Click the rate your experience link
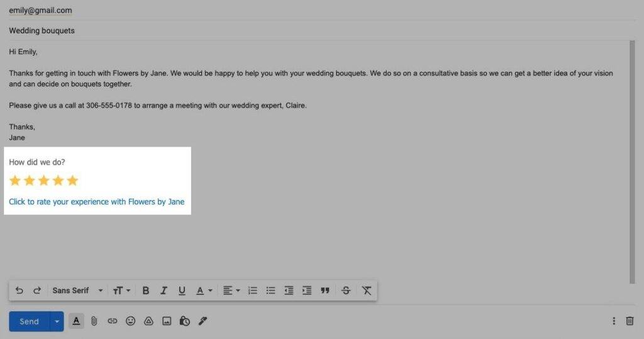Screen dimensions: 644x339 (x=96, y=202)
